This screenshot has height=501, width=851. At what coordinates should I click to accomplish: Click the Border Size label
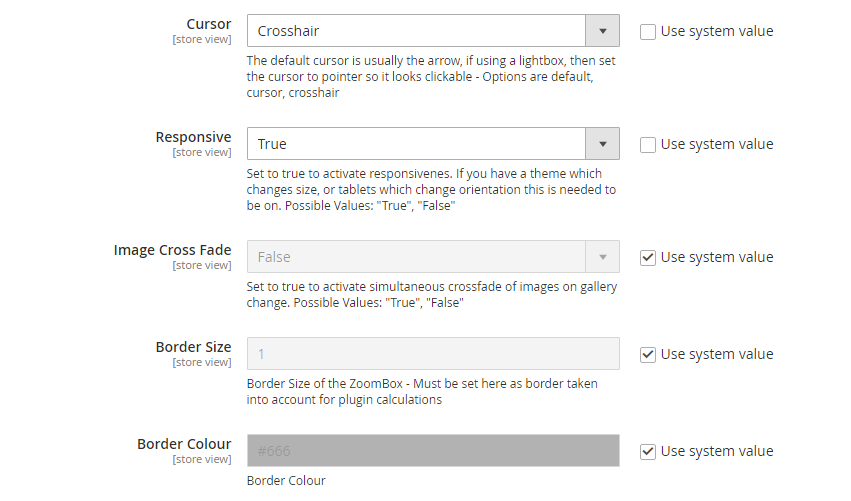pyautogui.click(x=193, y=347)
